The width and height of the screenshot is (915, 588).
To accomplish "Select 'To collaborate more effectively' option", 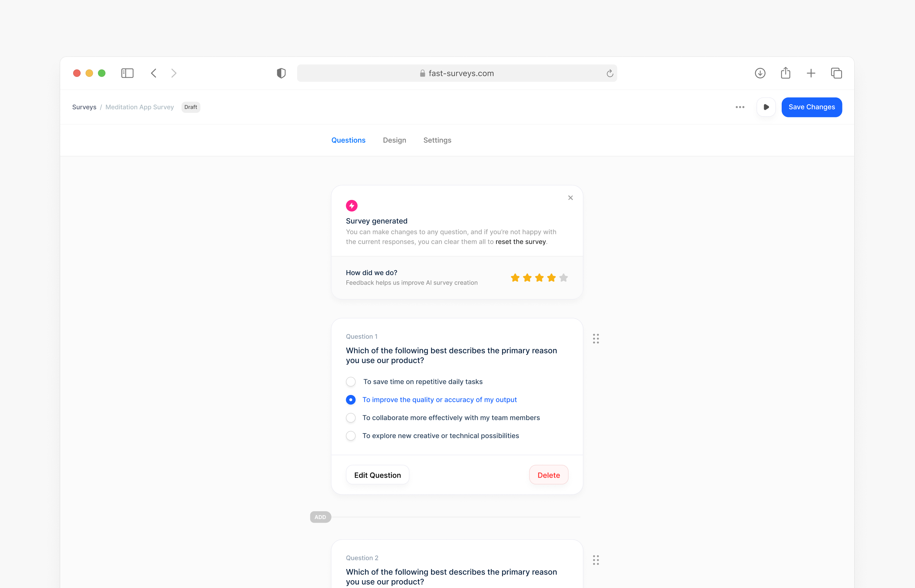I will [443, 418].
